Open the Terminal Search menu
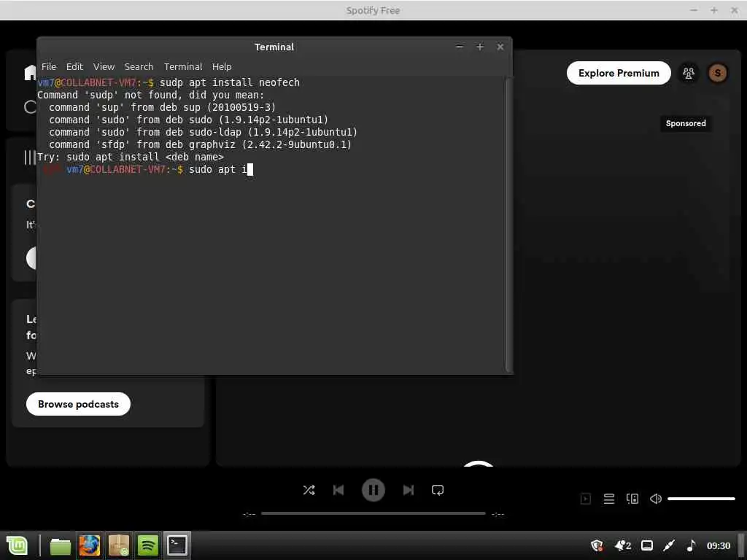Screen dimensions: 747x560 click(x=139, y=66)
